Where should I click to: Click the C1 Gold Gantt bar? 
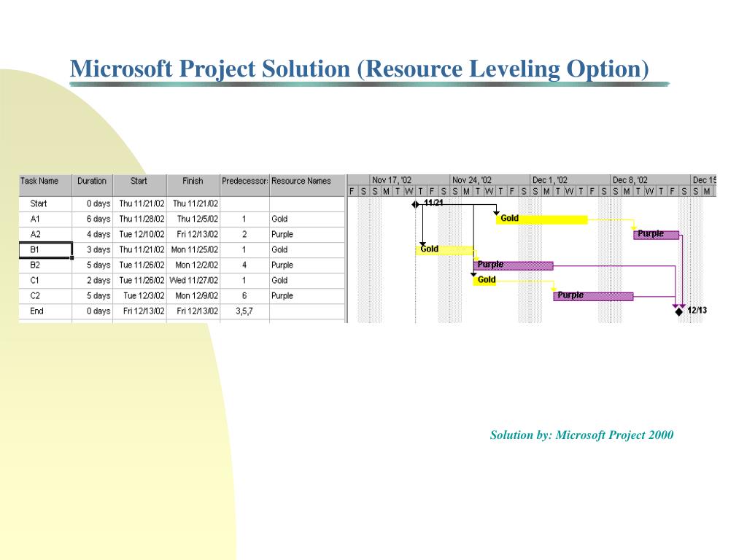(484, 281)
